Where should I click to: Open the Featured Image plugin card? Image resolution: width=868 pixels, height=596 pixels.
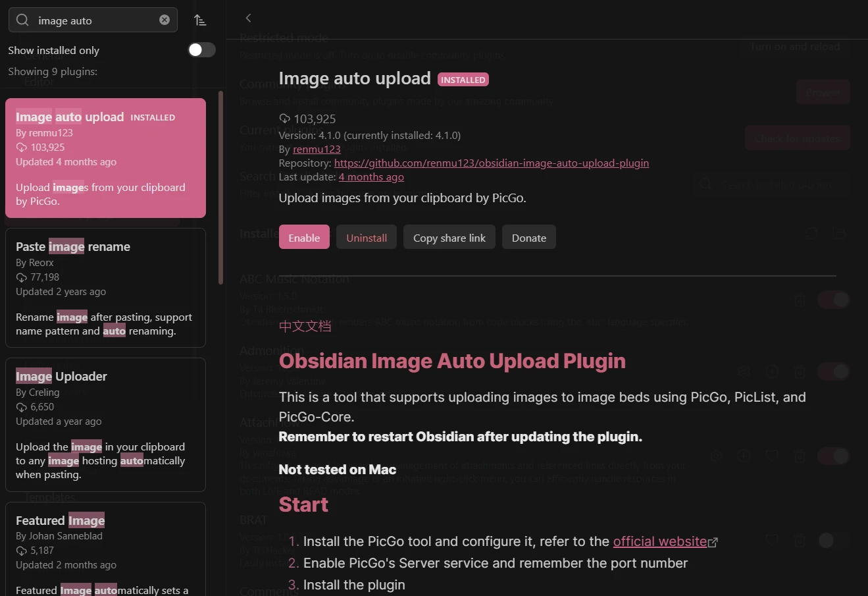(105, 549)
